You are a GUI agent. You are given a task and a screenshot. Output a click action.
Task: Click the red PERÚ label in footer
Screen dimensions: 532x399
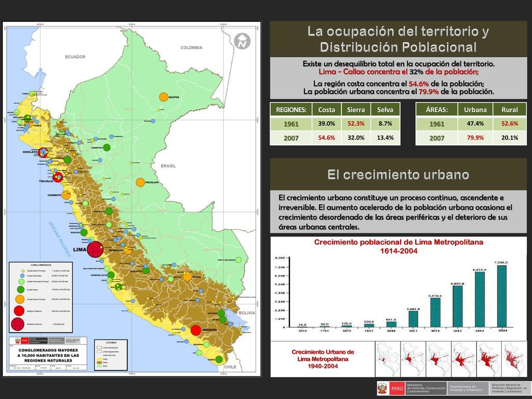(397, 389)
